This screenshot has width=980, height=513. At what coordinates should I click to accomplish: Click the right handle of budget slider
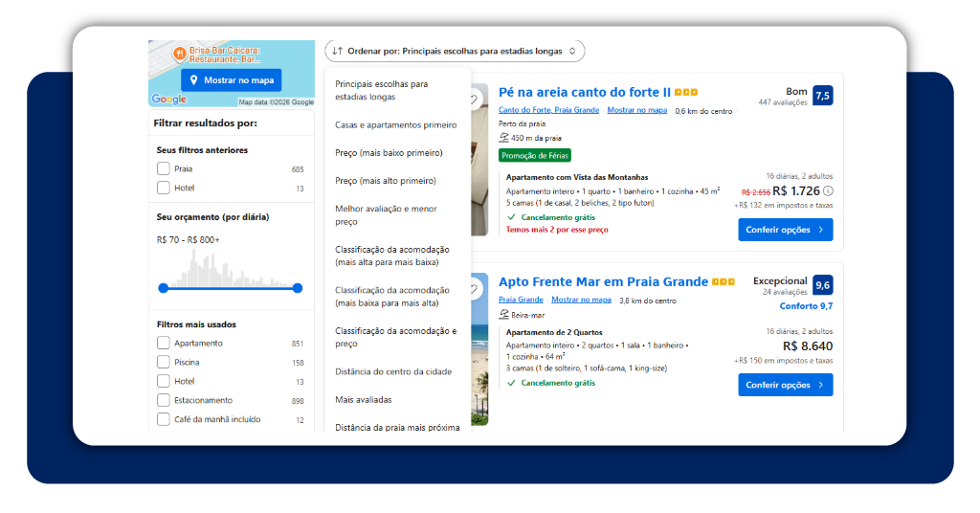point(298,288)
